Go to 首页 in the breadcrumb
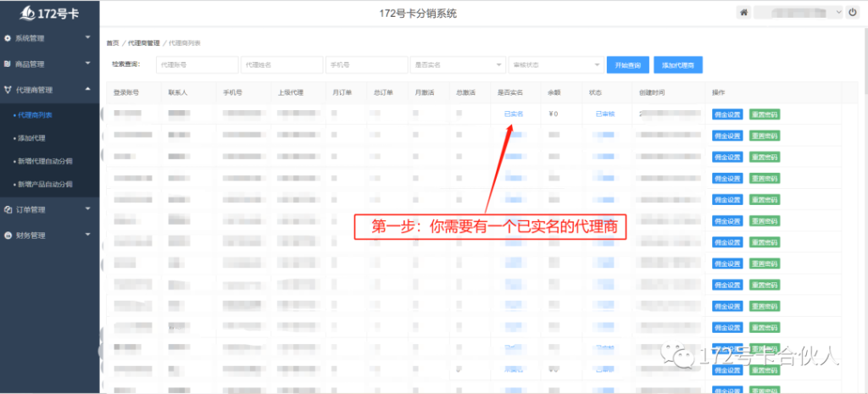 [x=113, y=43]
